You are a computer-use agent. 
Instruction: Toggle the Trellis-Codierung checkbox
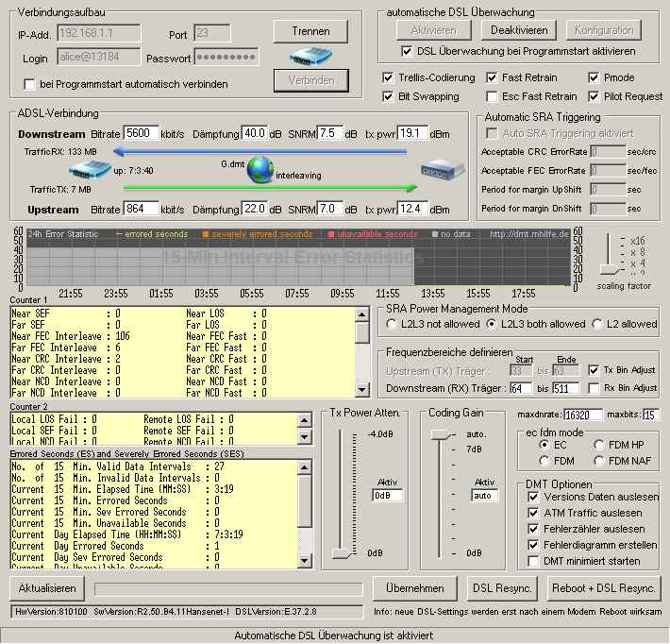[x=389, y=77]
